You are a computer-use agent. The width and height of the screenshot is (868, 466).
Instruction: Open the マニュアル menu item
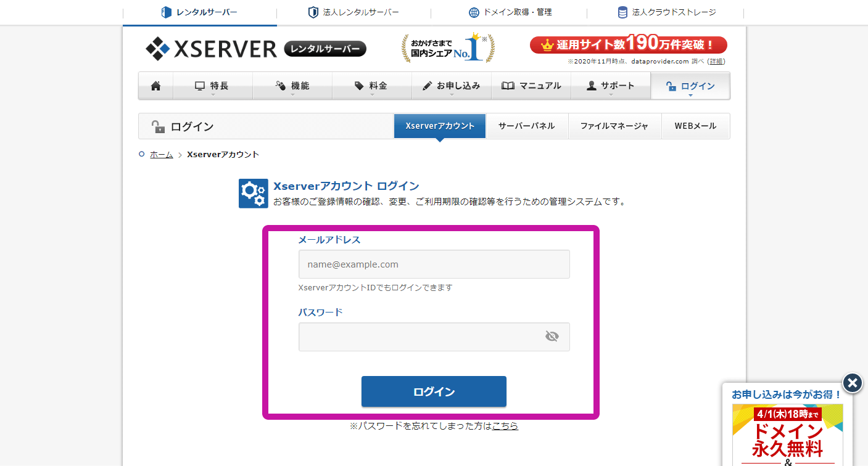531,86
